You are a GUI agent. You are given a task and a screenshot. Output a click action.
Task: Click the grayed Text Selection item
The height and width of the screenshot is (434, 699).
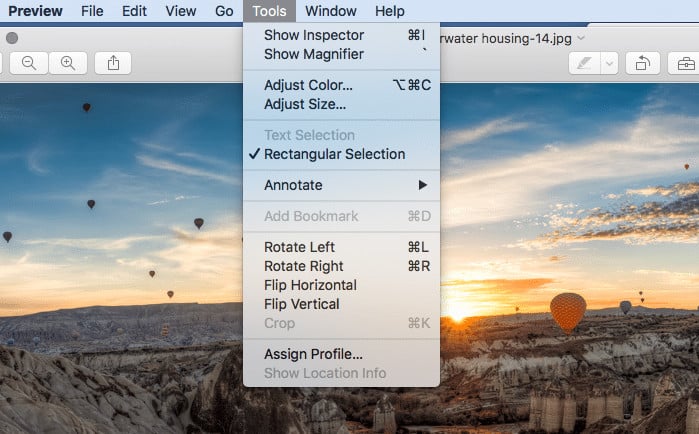click(x=341, y=135)
